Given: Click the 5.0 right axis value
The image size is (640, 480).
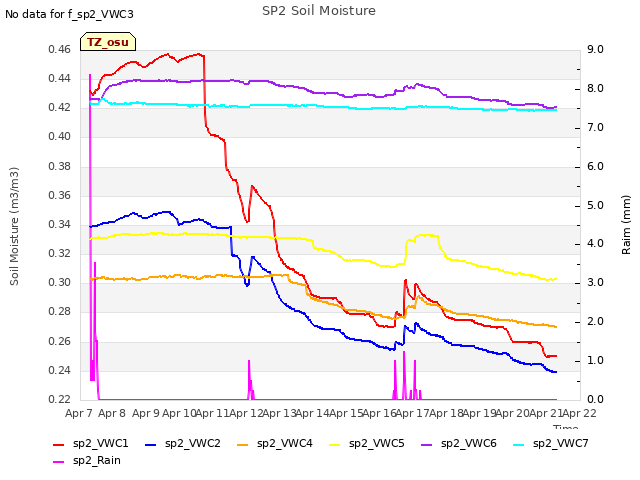Looking at the screenshot, I should (x=595, y=205).
